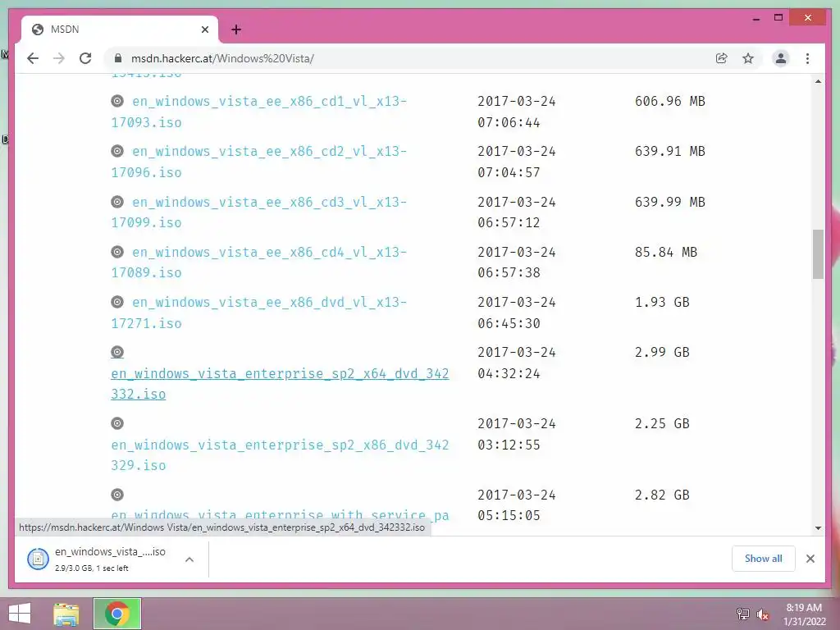Close the MSDN tab

(x=204, y=30)
